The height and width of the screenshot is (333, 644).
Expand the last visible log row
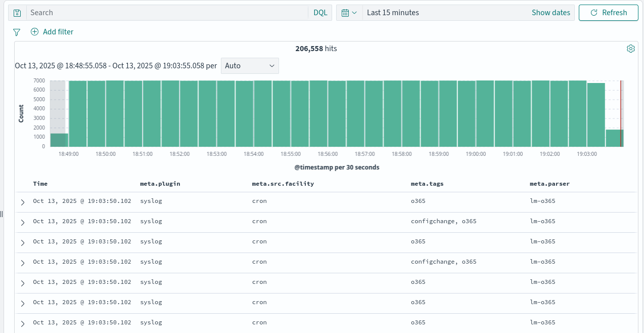coord(22,323)
